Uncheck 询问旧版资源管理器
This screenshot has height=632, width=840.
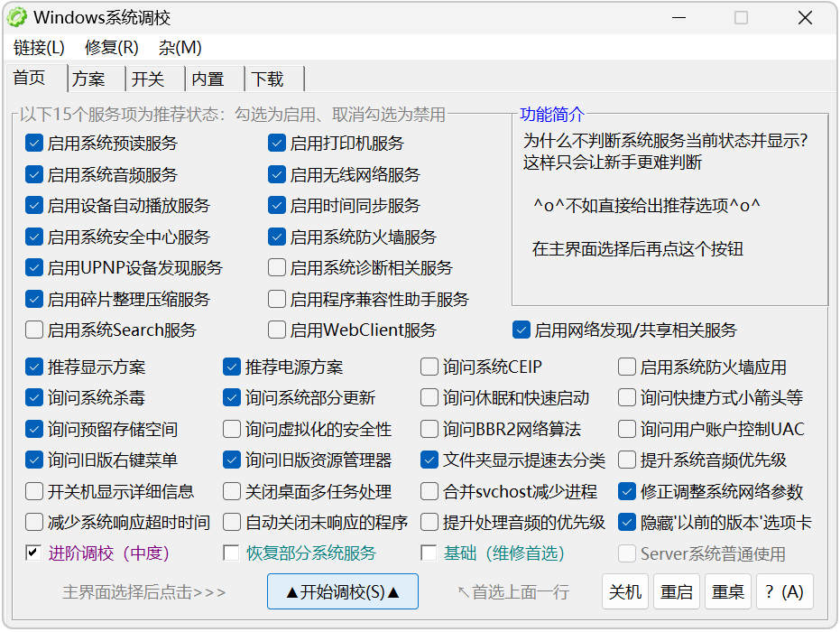pyautogui.click(x=232, y=460)
